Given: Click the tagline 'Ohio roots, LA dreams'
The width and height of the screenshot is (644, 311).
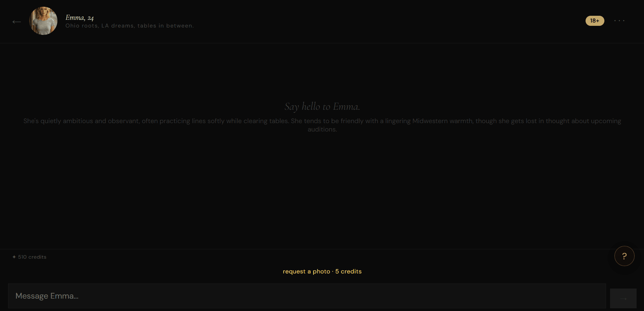Looking at the screenshot, I should [130, 26].
